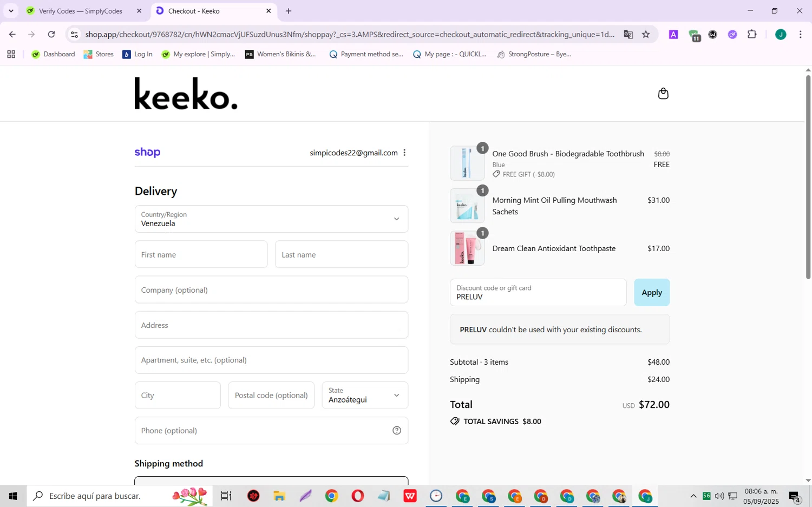The height and width of the screenshot is (507, 812).
Task: Open Windows Start menu
Action: click(x=13, y=496)
